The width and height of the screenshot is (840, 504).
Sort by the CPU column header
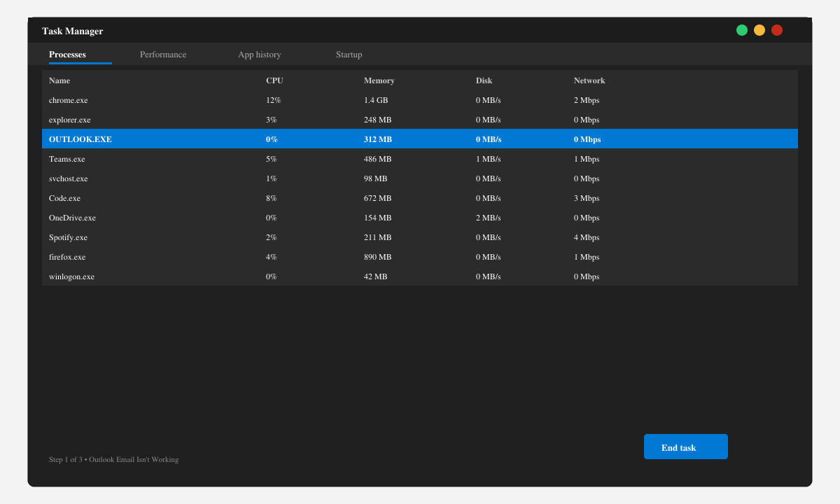[274, 80]
